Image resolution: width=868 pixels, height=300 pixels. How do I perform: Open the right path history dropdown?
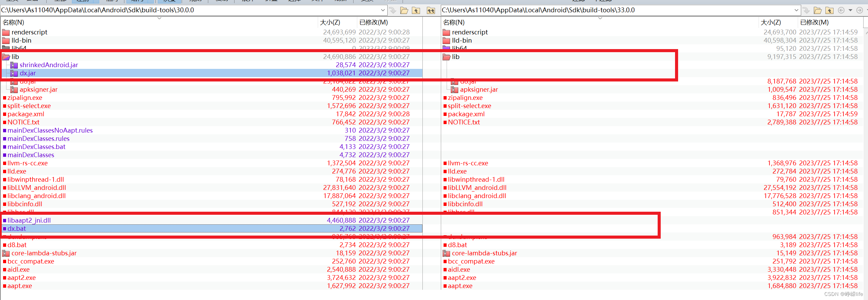(x=796, y=10)
